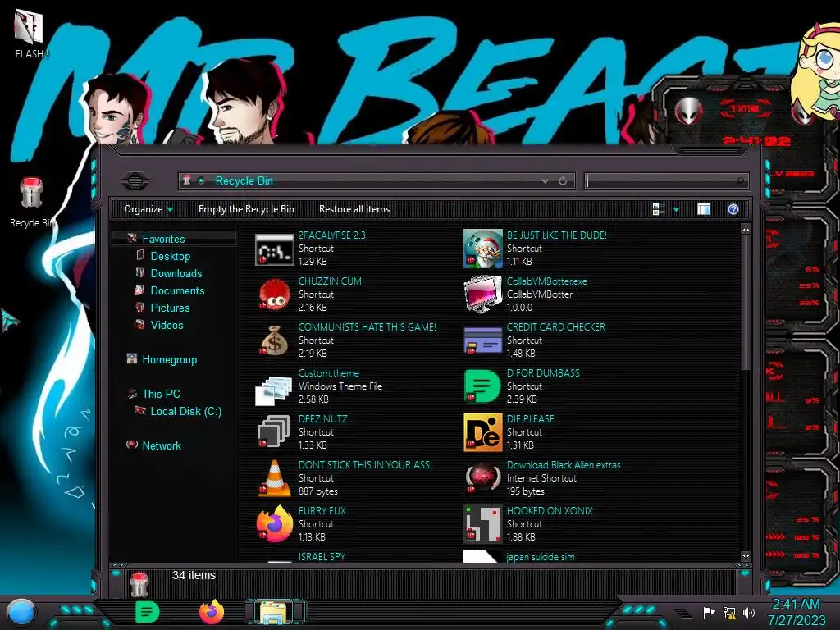The width and height of the screenshot is (840, 630).
Task: Click the alien head icon on the time widget
Action: [x=688, y=112]
